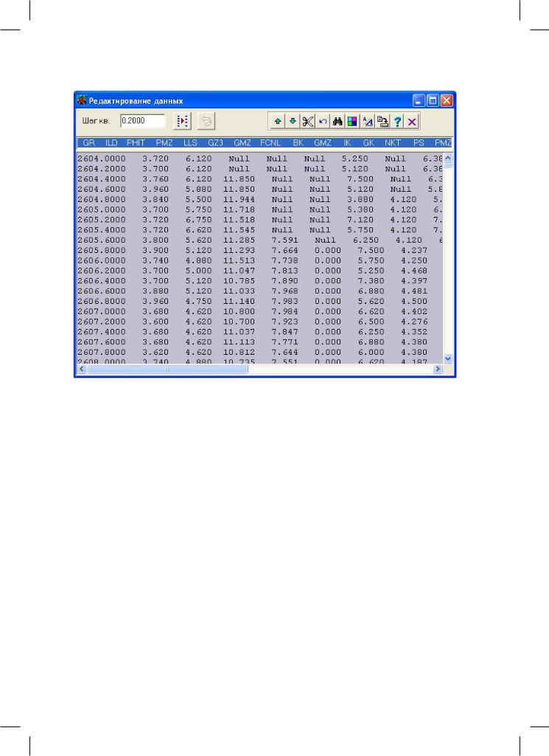
Task: Click the cell with value 11.285
Action: click(239, 240)
